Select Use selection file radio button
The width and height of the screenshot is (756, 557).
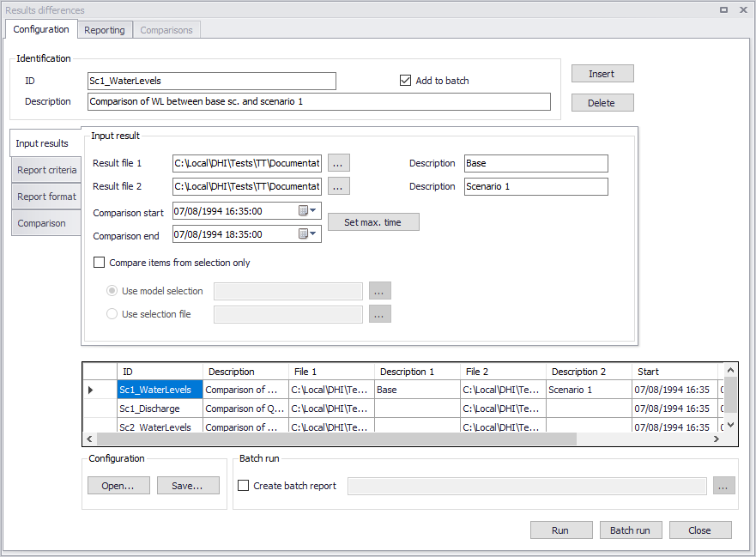[x=112, y=314]
